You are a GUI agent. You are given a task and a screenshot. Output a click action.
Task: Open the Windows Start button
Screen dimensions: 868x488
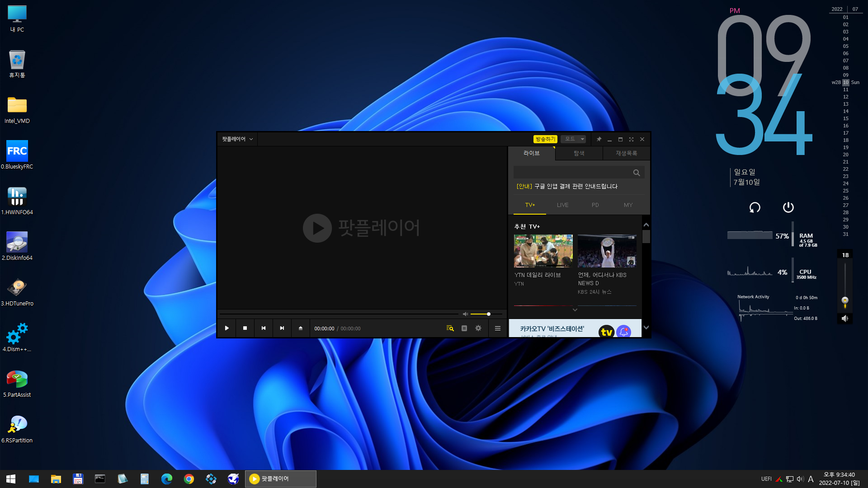tap(11, 479)
